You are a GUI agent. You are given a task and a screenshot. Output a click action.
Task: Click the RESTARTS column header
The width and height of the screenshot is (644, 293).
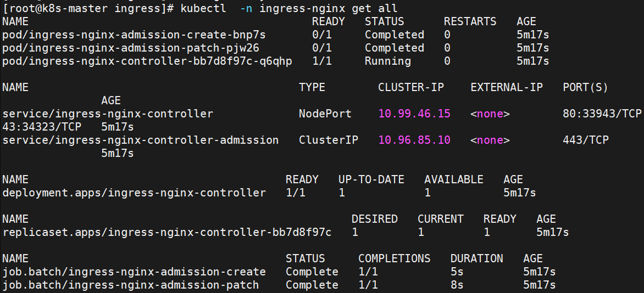[x=470, y=21]
